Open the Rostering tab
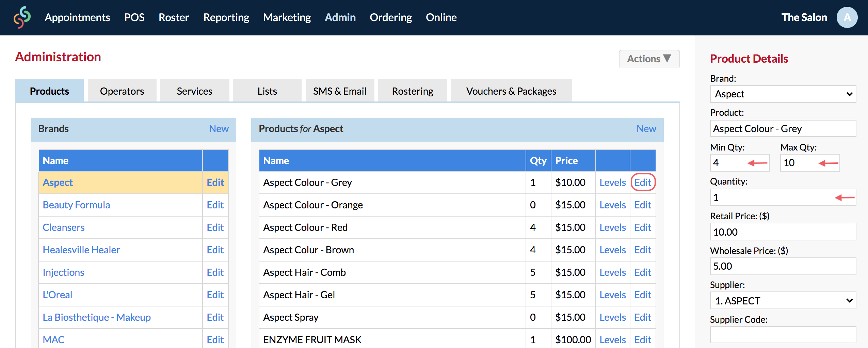 coord(413,91)
